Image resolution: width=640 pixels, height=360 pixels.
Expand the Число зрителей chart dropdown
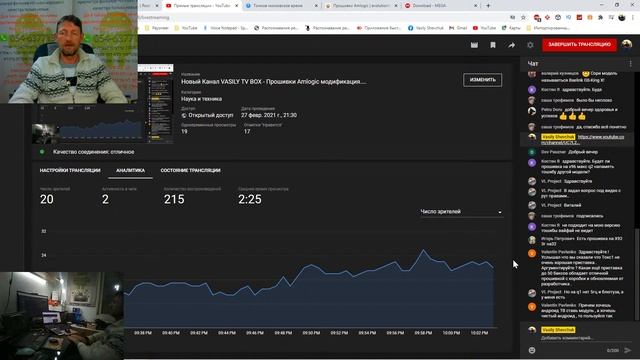[461, 212]
